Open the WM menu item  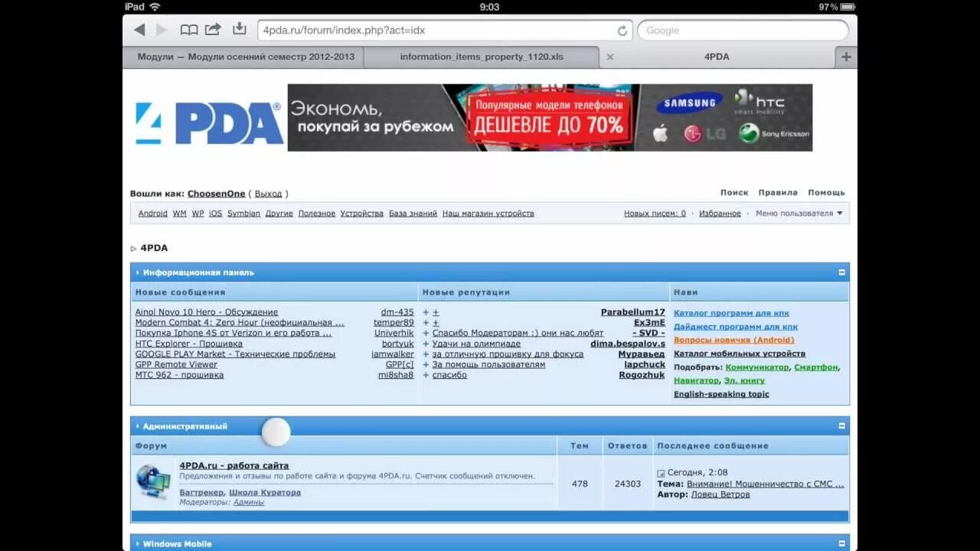click(179, 214)
